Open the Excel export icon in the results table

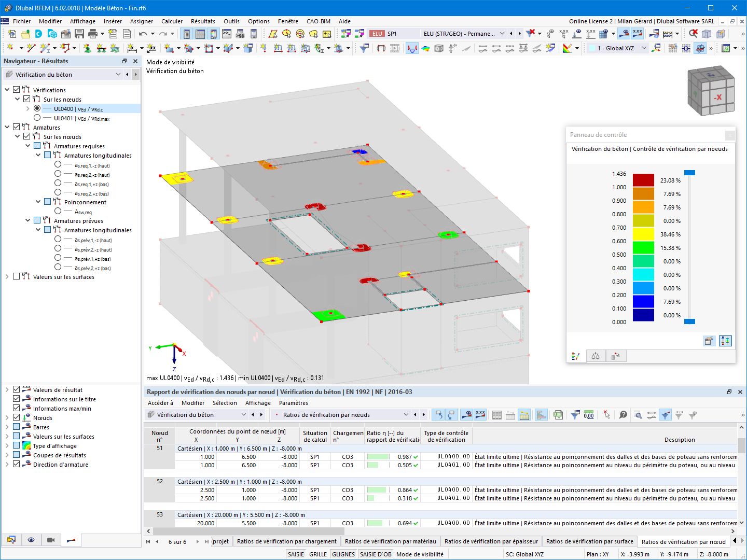pyautogui.click(x=558, y=415)
